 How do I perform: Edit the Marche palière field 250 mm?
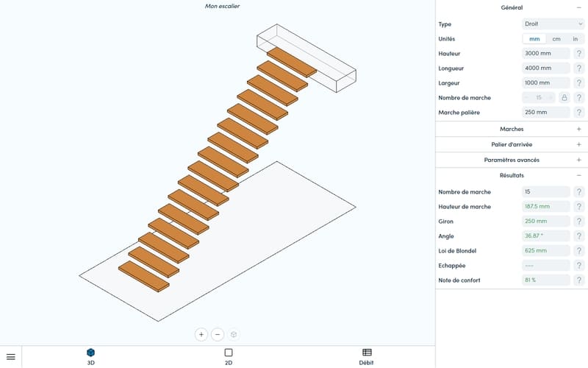click(546, 113)
